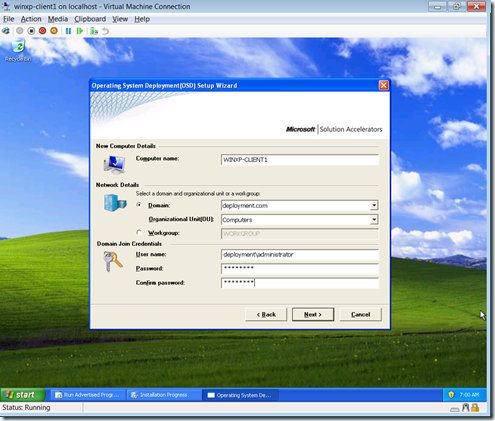Select the Workgroup radio button

tap(139, 232)
